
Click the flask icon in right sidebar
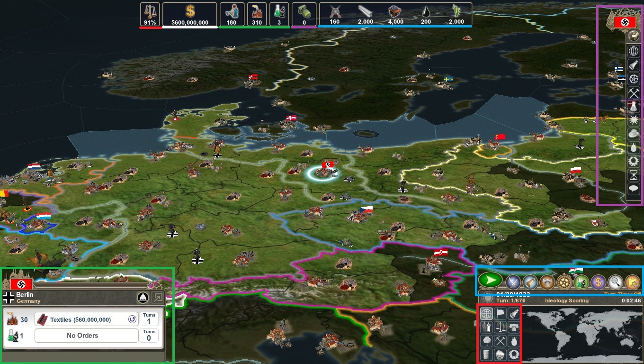[x=634, y=106]
